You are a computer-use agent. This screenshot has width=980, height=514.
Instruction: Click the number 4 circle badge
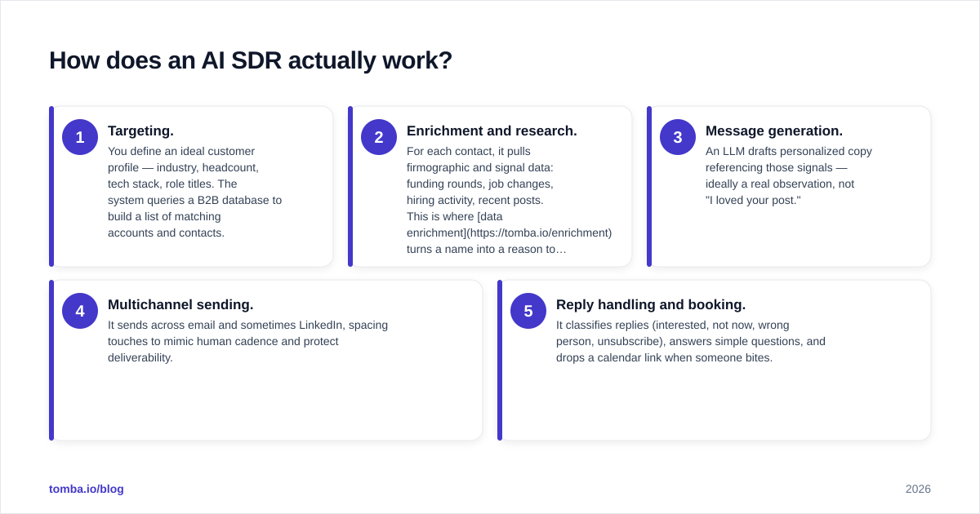point(80,311)
